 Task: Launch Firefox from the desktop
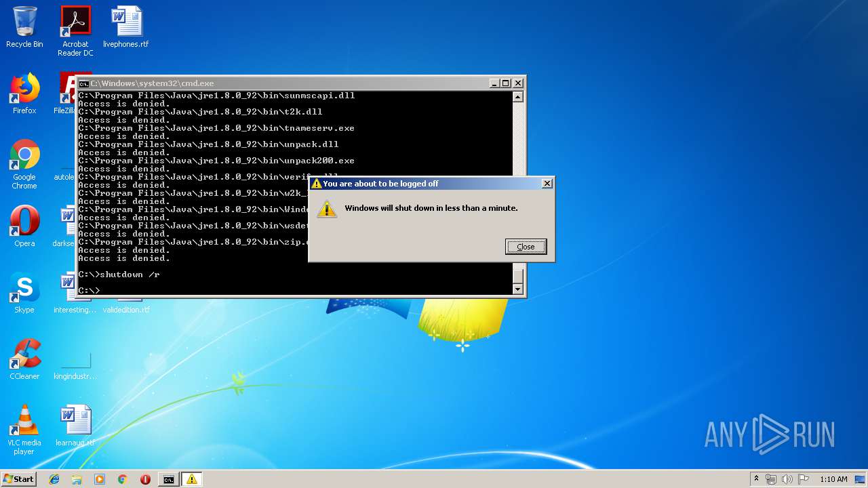[24, 94]
